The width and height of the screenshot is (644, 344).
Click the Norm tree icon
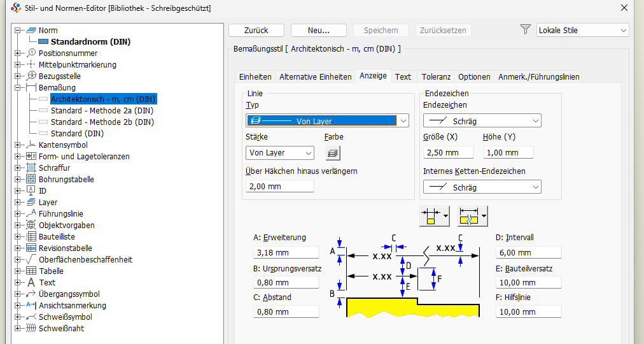coord(31,31)
